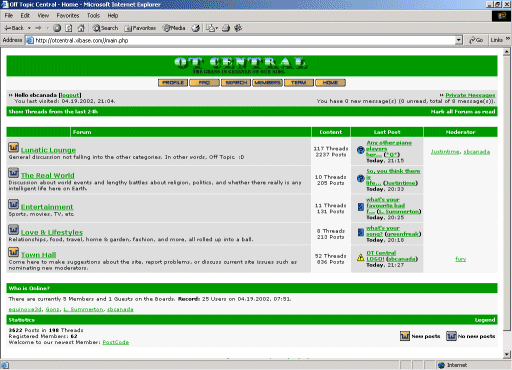Open the Tools menu
Image resolution: width=512 pixels, height=370 pixels.
click(93, 15)
